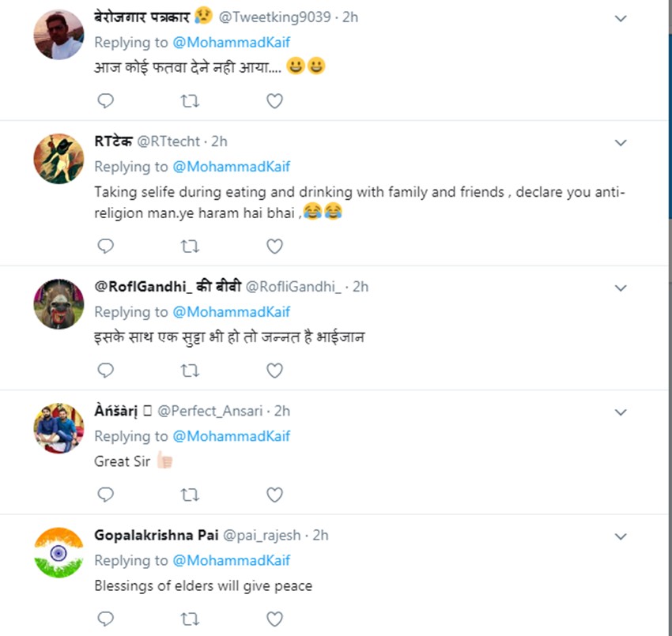
Task: Retweet the 'Great Sir' tweet
Action: click(x=190, y=495)
